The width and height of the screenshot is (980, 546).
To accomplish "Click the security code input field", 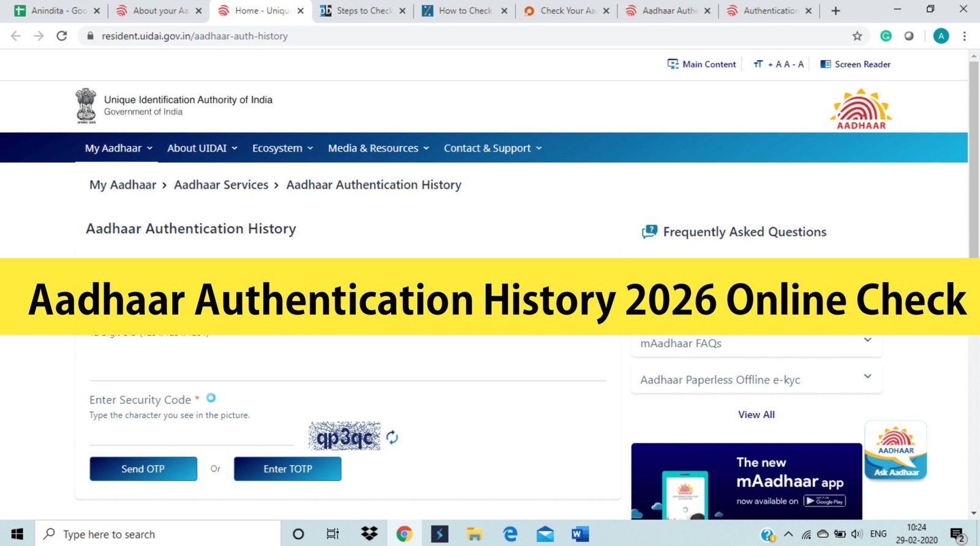I will pyautogui.click(x=192, y=436).
